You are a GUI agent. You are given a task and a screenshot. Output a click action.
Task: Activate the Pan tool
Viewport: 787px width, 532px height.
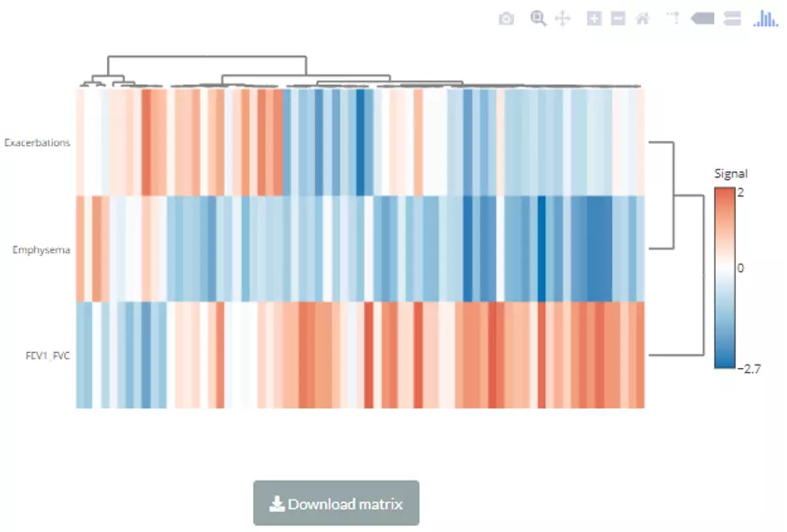(562, 18)
